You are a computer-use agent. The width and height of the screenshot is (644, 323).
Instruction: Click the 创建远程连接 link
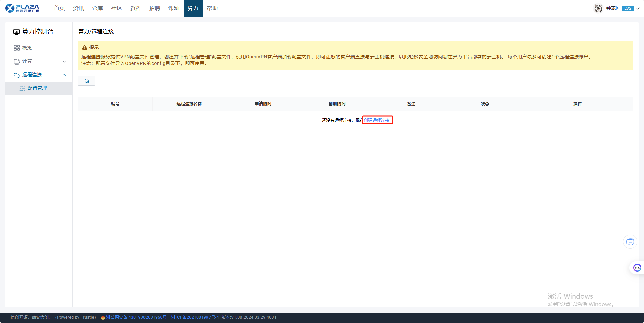pos(377,120)
